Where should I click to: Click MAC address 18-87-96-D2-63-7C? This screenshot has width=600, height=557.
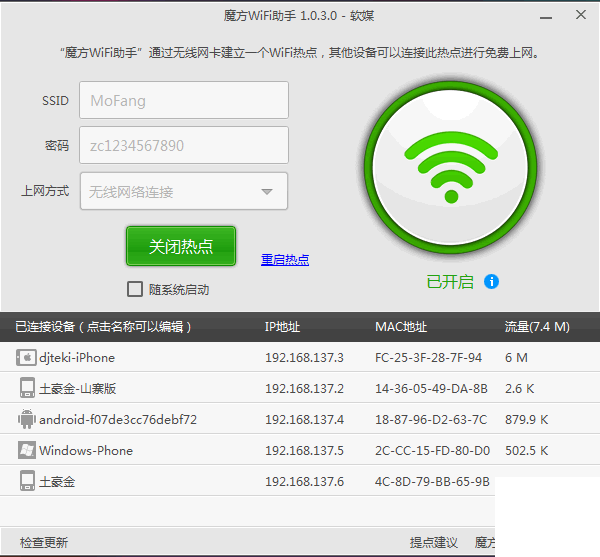[431, 419]
